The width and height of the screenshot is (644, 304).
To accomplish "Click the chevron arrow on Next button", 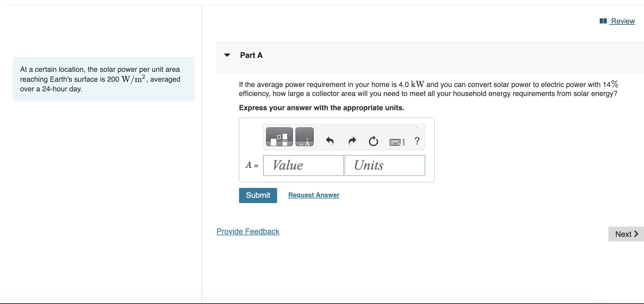I will tap(636, 234).
